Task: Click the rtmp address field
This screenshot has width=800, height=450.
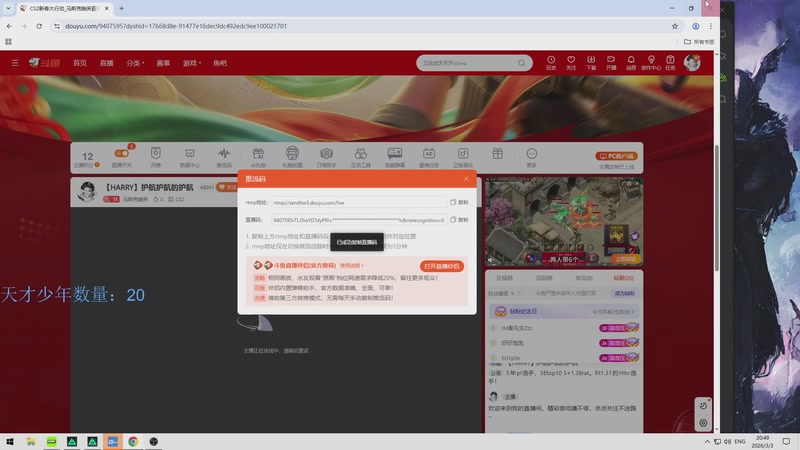Action: [359, 203]
